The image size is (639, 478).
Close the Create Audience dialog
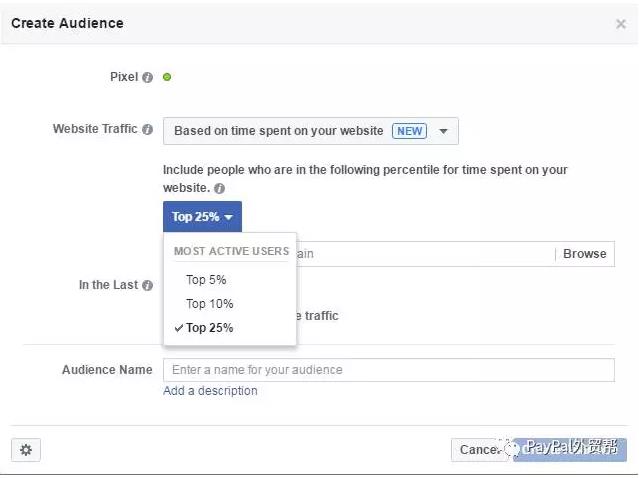pyautogui.click(x=620, y=24)
